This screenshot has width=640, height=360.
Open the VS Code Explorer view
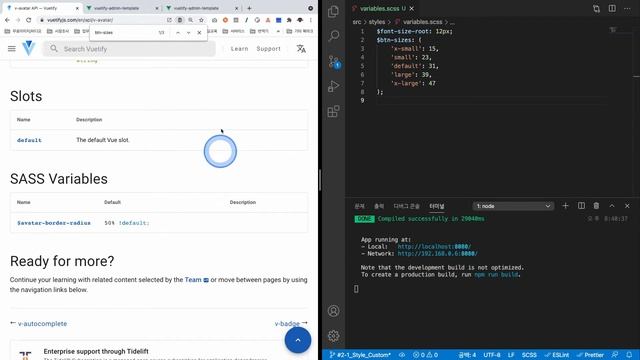point(333,11)
